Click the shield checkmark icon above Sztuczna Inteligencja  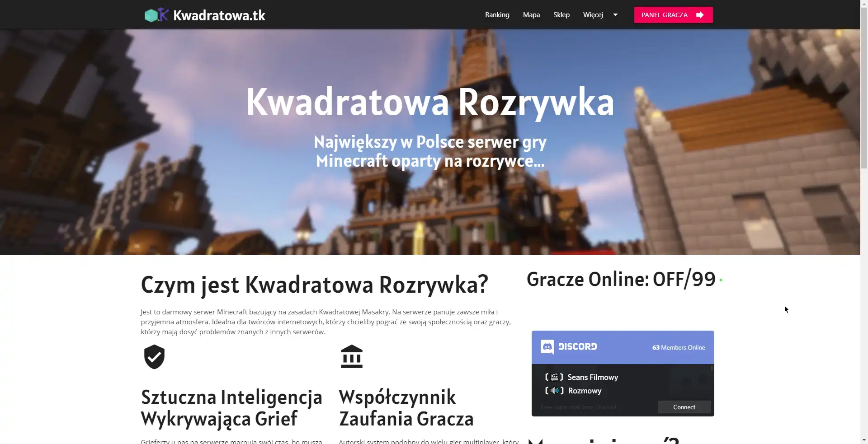[x=154, y=357]
